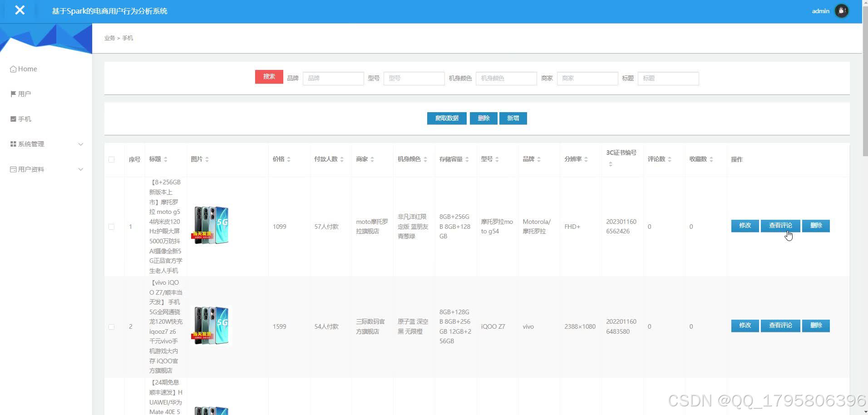Sort by 3C证书编号 column arrows
868x415 pixels.
(611, 164)
